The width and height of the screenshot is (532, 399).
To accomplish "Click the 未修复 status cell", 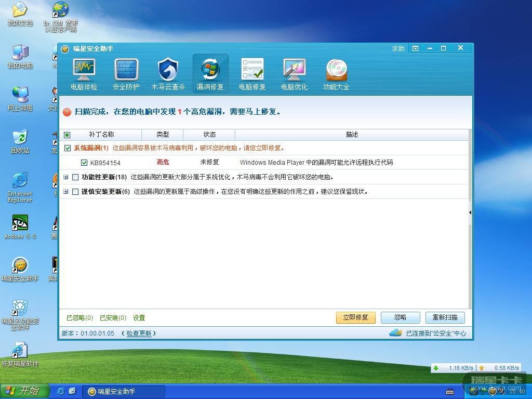I will [209, 163].
